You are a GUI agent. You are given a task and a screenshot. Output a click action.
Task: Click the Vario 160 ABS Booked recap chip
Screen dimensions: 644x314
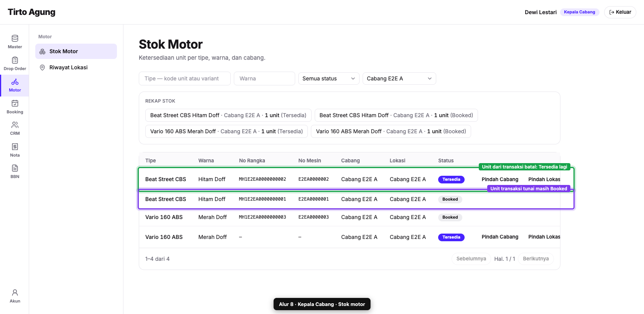tap(391, 131)
